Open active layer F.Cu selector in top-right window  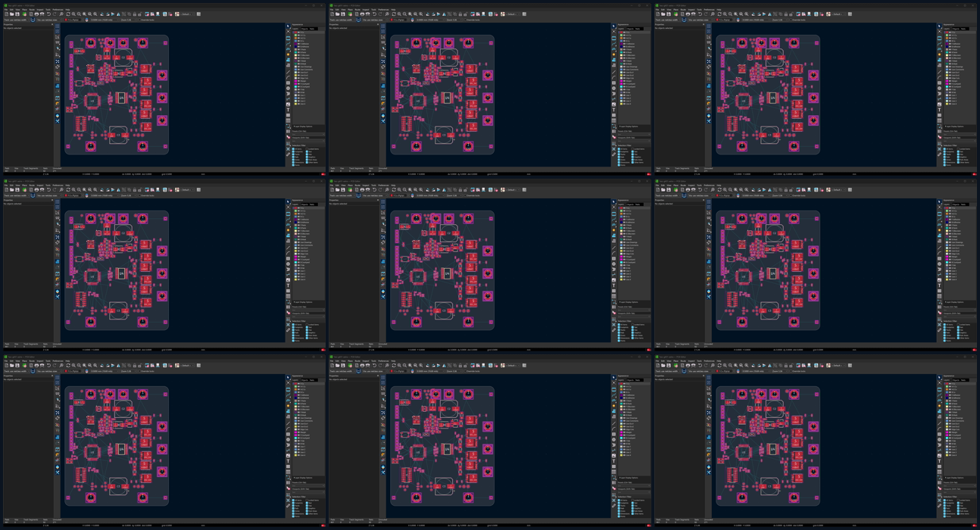724,20
